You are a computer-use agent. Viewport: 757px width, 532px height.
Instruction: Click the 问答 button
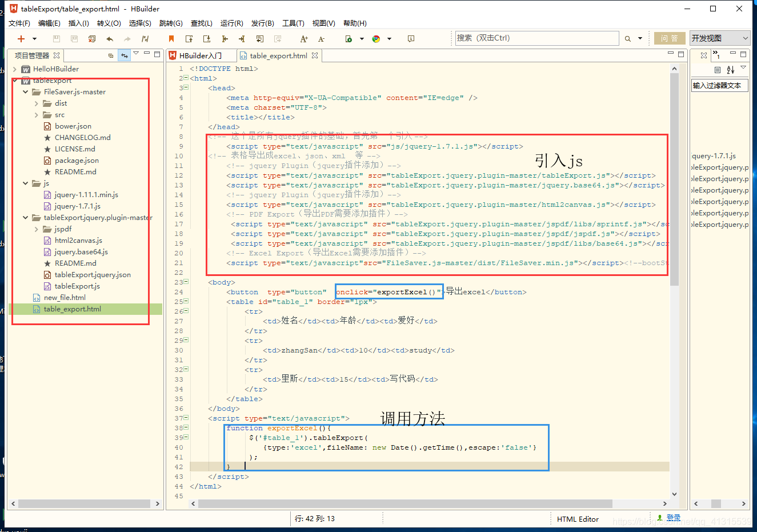(x=670, y=38)
